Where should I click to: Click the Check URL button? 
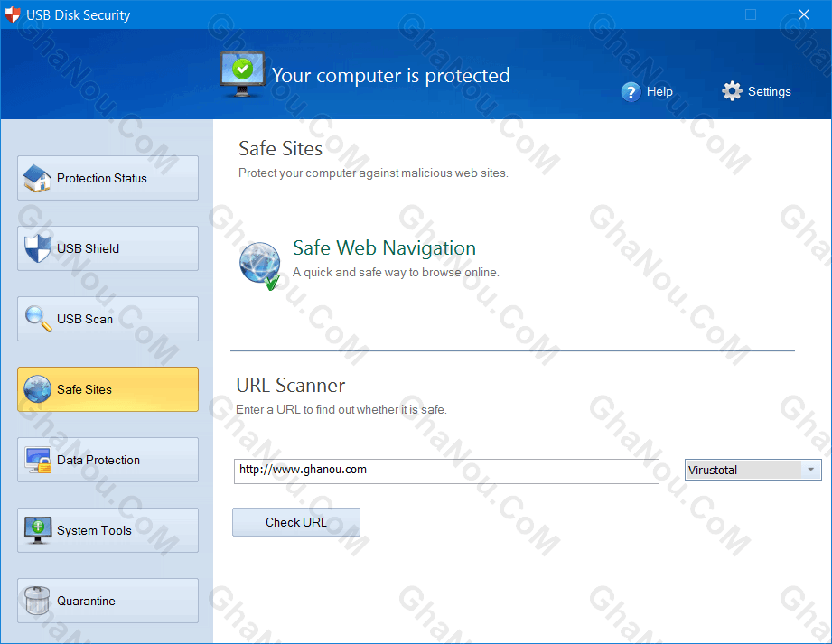point(296,522)
